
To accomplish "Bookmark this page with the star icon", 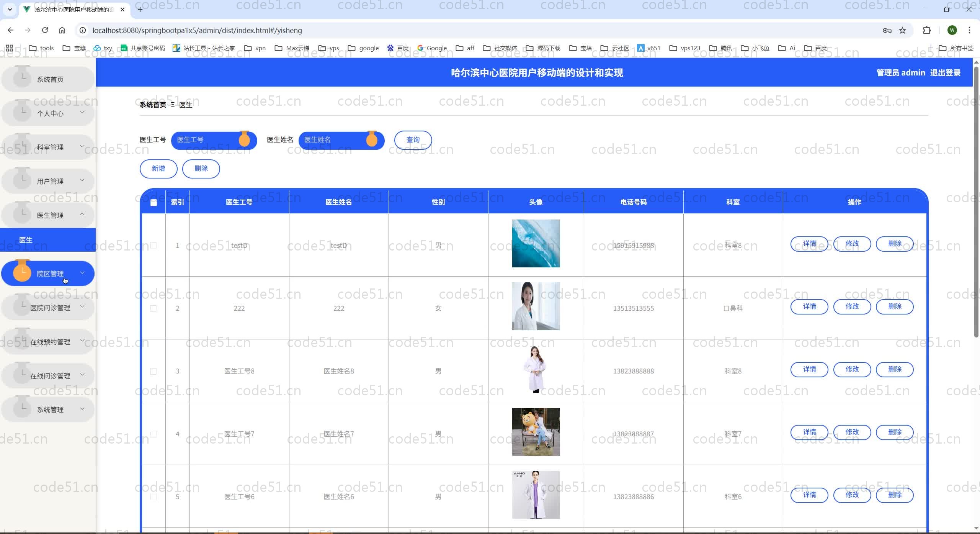I will click(902, 30).
